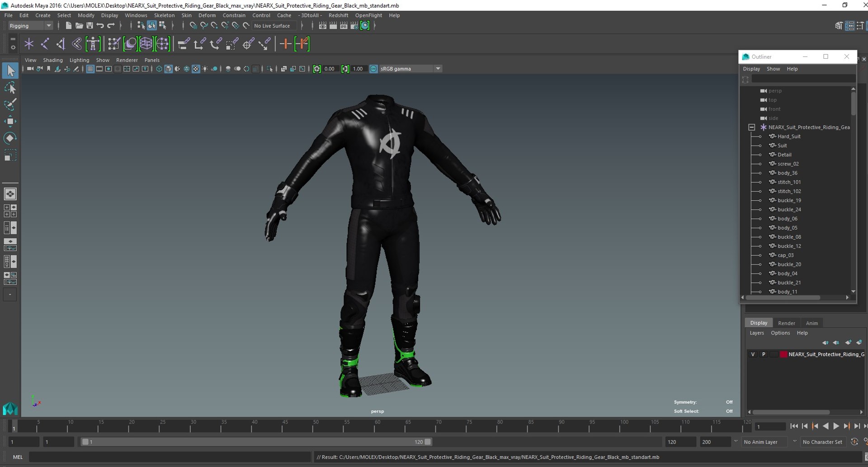Open the sRGB gamma view transform dropdown

(410, 69)
